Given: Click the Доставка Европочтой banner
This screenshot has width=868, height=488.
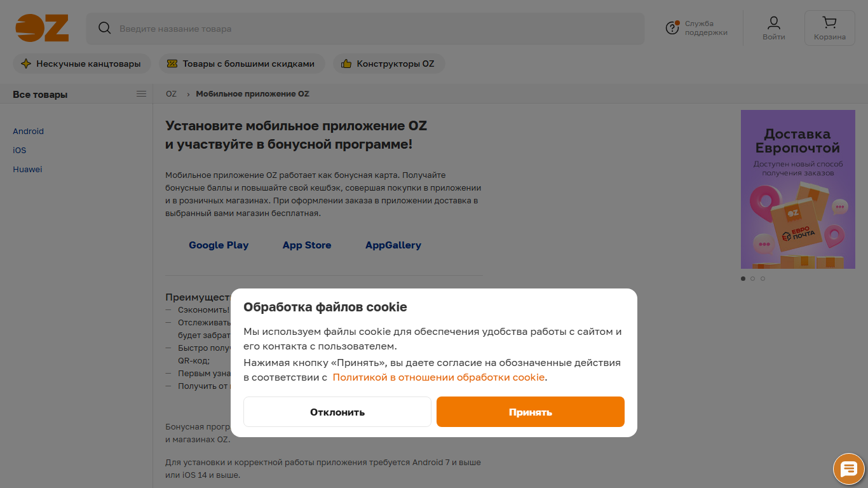Looking at the screenshot, I should click(798, 189).
